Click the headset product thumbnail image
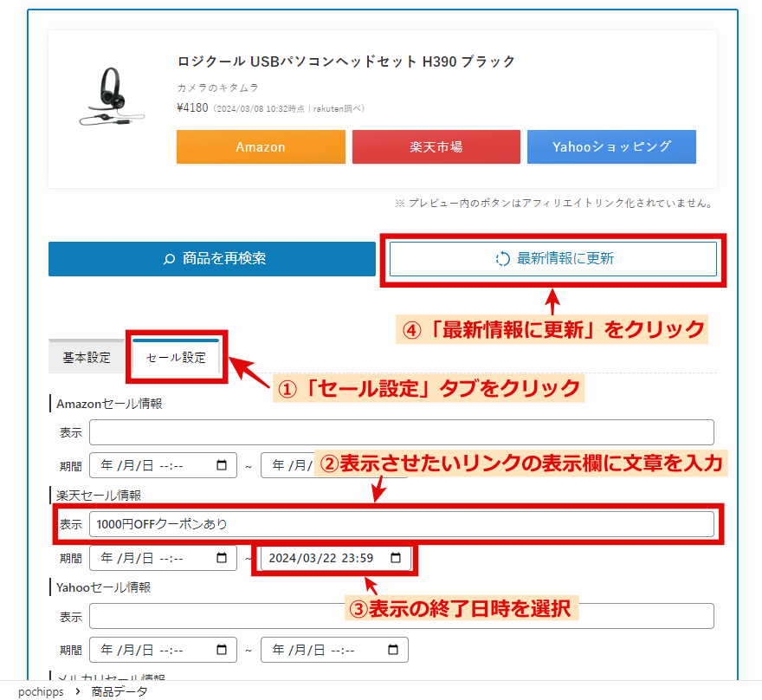This screenshot has width=762, height=700. tap(112, 96)
